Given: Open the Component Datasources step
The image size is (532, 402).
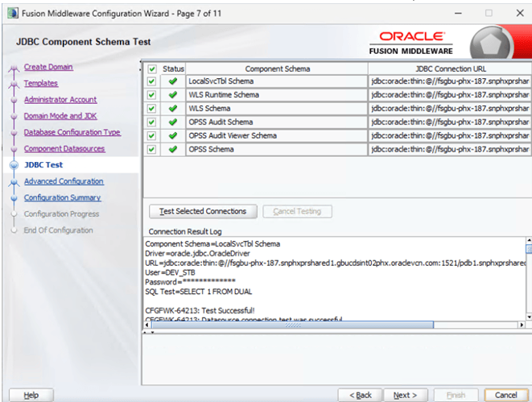Looking at the screenshot, I should tap(64, 148).
